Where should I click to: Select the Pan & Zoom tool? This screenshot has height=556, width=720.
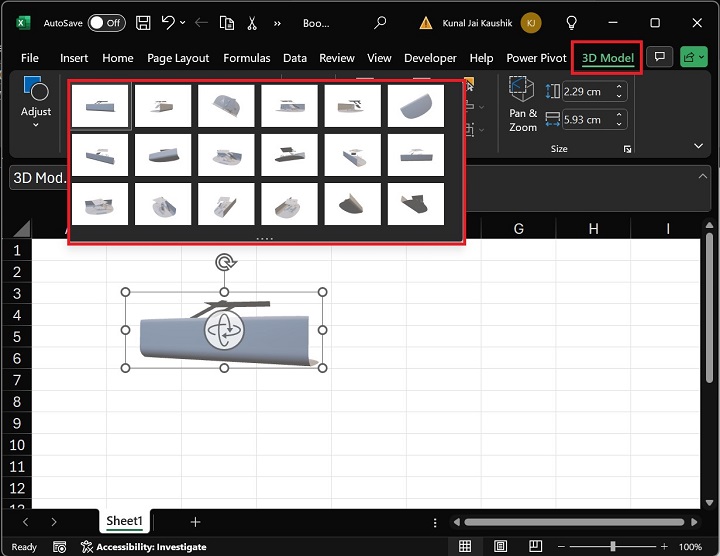[522, 106]
